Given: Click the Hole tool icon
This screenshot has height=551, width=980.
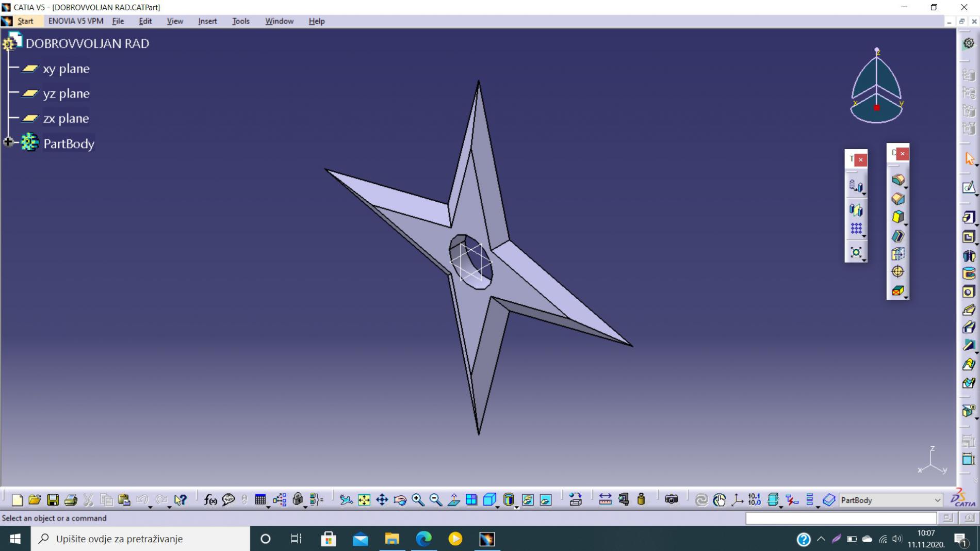Looking at the screenshot, I should click(968, 292).
